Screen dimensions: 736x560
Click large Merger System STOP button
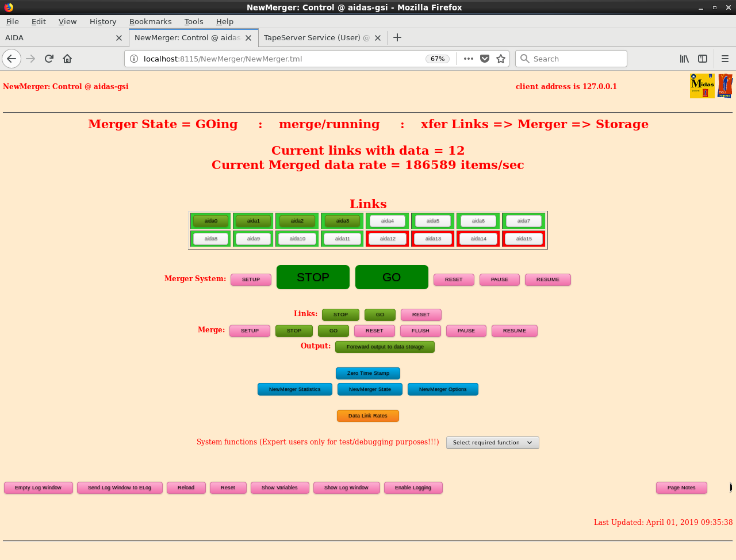click(x=313, y=277)
